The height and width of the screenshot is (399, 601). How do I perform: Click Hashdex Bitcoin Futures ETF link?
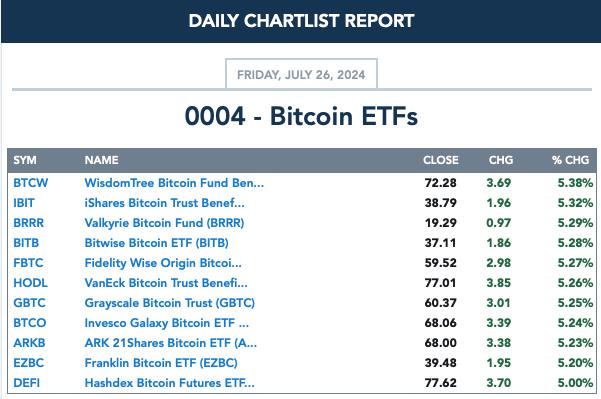click(x=169, y=383)
